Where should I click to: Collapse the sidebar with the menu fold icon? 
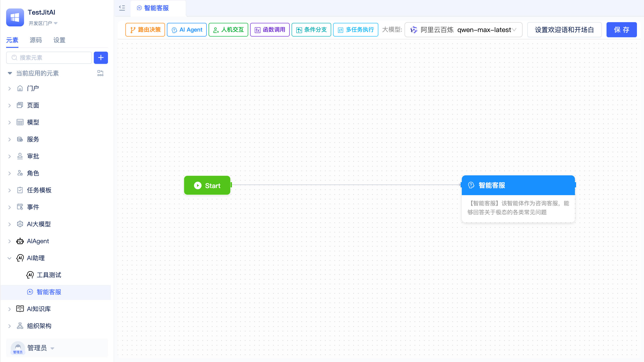click(x=122, y=8)
